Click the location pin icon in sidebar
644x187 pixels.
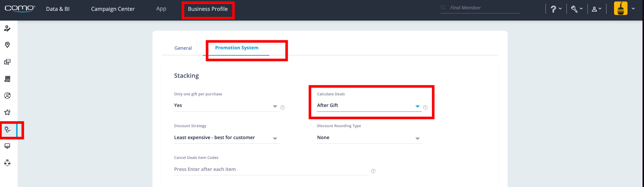(x=7, y=45)
